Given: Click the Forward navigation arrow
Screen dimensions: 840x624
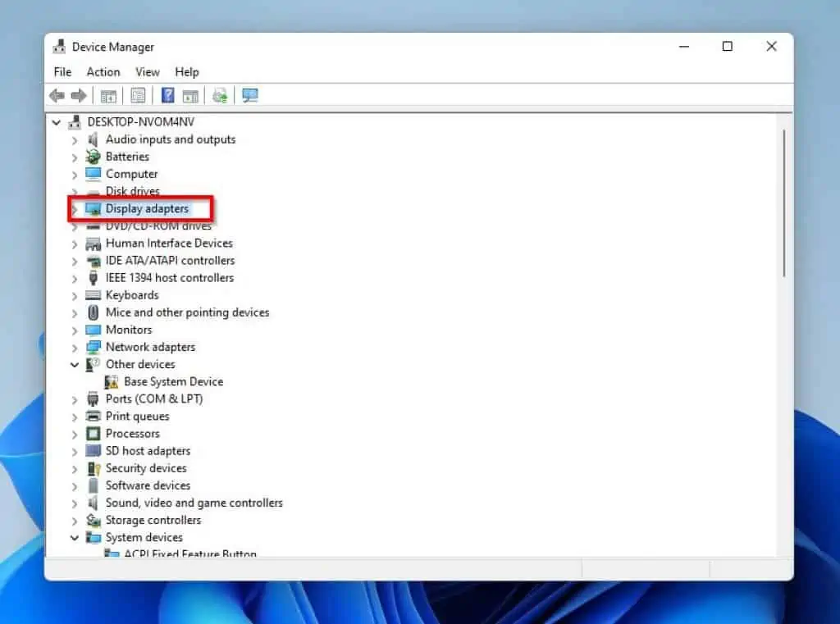Looking at the screenshot, I should 79,95.
